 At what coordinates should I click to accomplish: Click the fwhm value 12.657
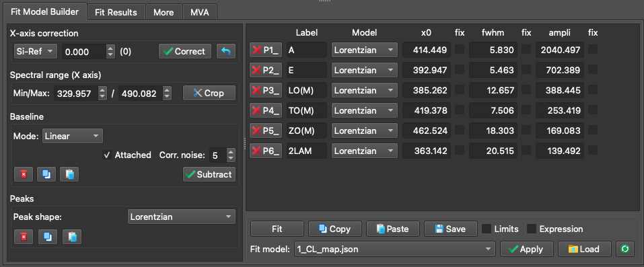coord(493,90)
